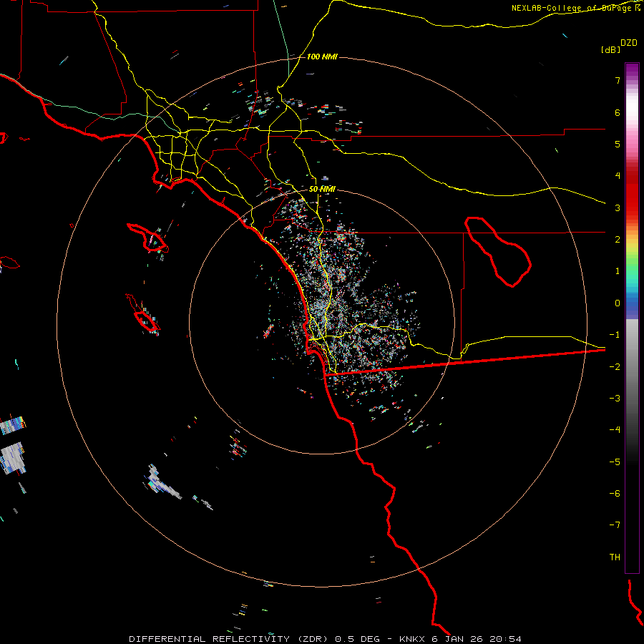Click the "-3" tick on the color scale
Screen dimensions: 644x644
[x=615, y=399]
